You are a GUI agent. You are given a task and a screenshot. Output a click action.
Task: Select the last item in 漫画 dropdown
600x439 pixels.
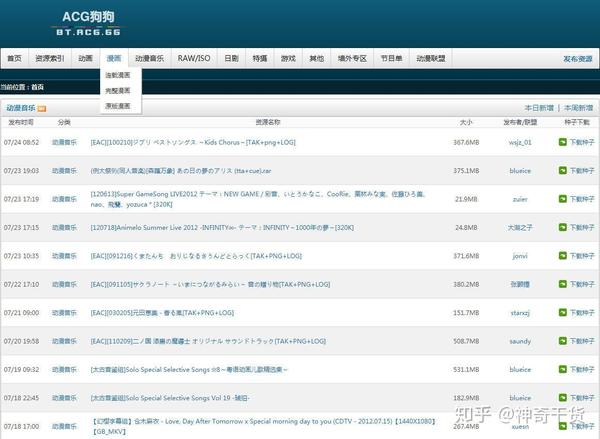coord(118,106)
